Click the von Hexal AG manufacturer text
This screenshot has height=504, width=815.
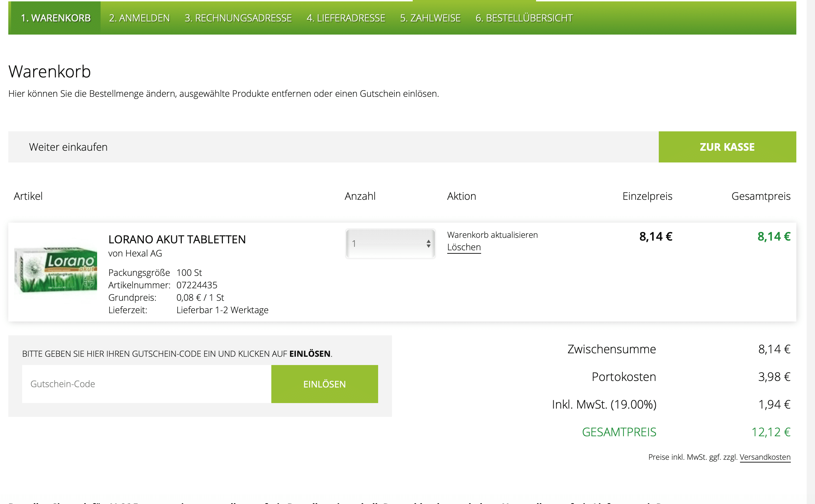[135, 253]
